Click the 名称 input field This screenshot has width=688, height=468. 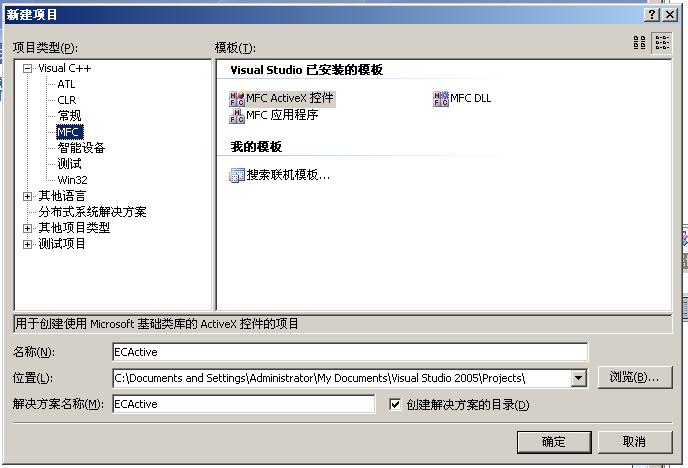(350, 352)
